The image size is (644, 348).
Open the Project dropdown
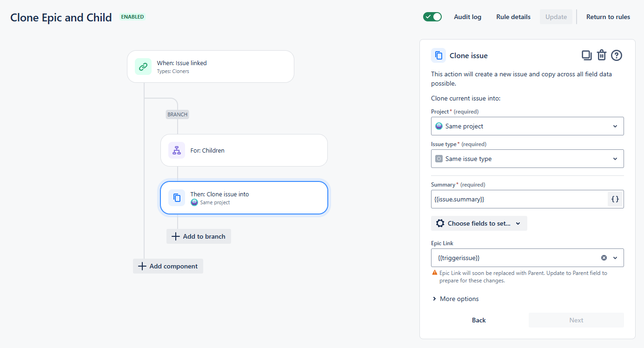click(527, 126)
